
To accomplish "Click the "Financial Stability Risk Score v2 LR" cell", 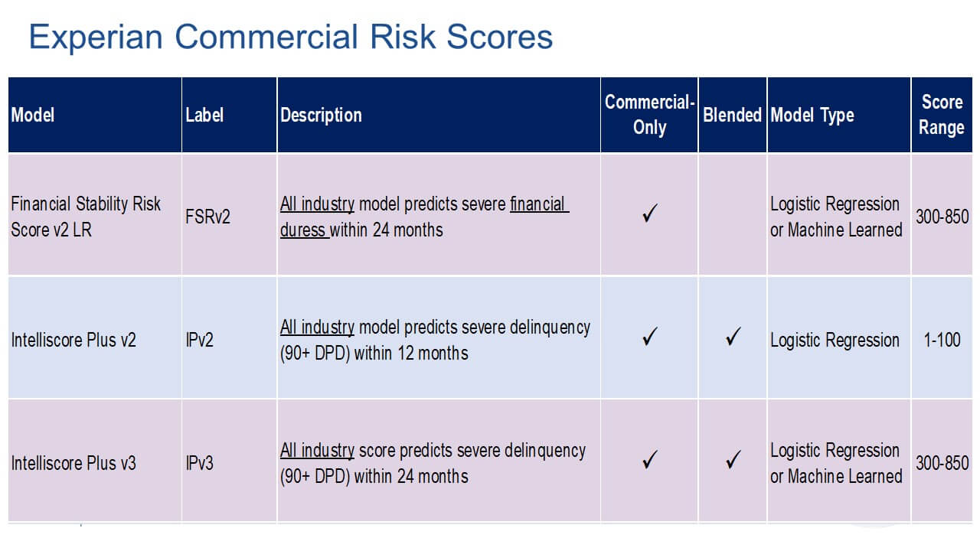I will [x=86, y=217].
